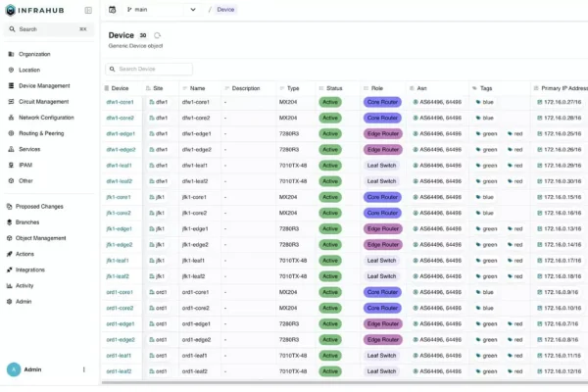Click the sidebar Search field
The width and height of the screenshot is (588, 392).
[49, 29]
